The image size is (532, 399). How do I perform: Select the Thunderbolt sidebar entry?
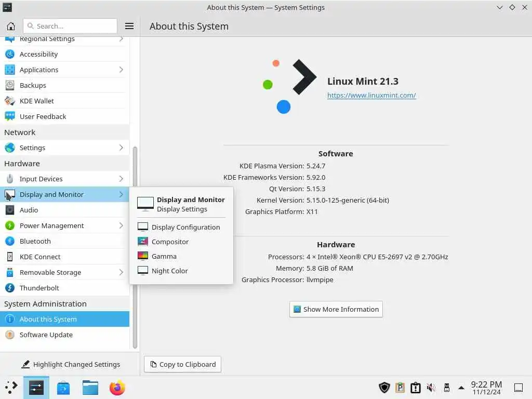pyautogui.click(x=64, y=288)
